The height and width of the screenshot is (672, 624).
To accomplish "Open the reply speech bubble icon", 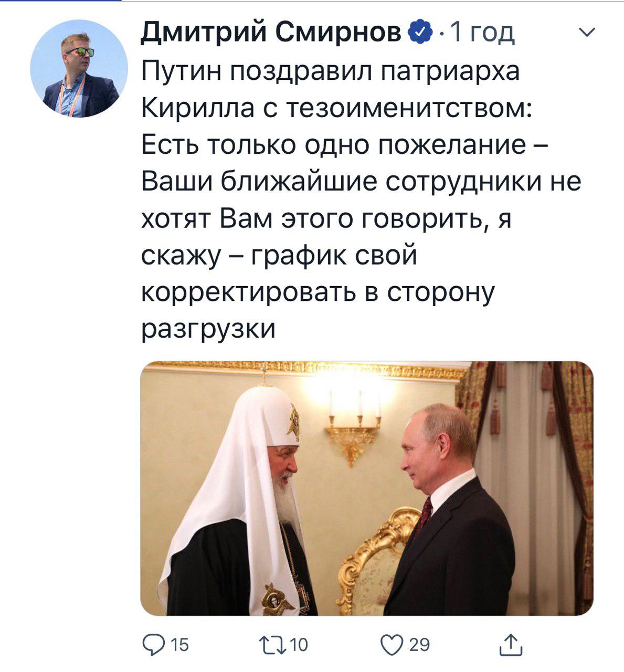I will [x=152, y=644].
